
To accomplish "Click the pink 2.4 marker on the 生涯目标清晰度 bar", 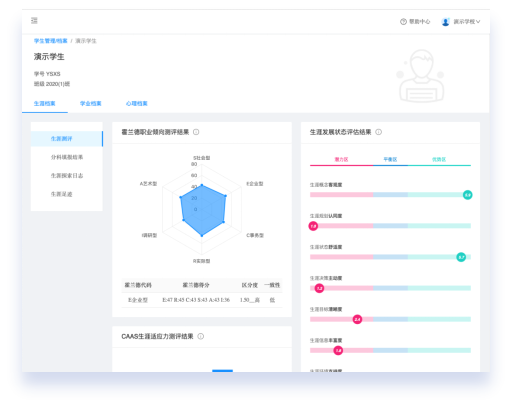I will [357, 319].
